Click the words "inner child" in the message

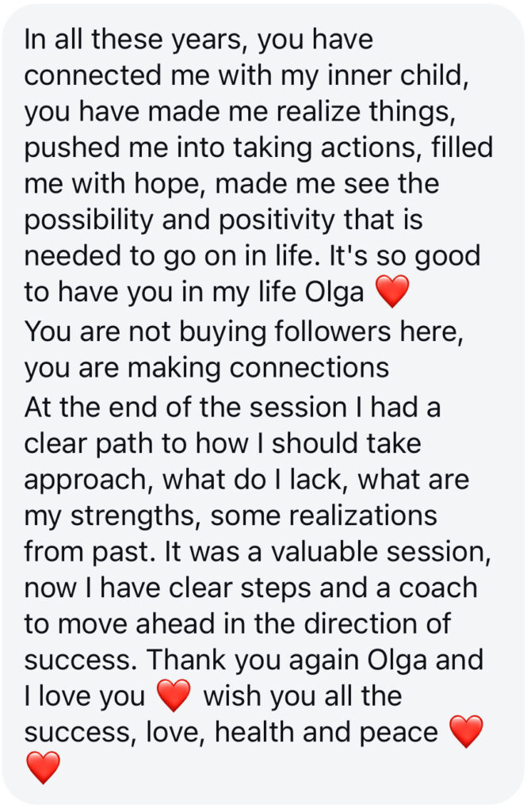(397, 75)
